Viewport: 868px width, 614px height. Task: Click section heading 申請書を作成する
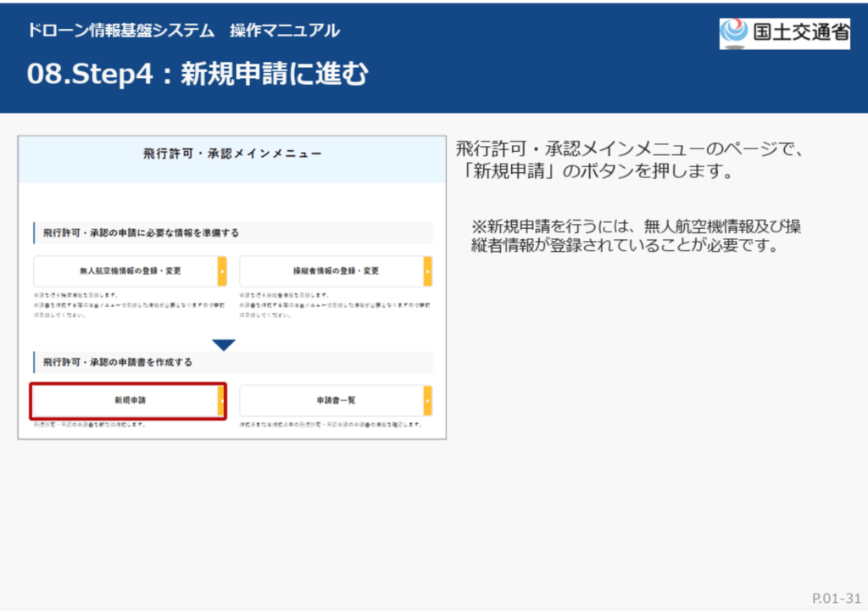118,362
